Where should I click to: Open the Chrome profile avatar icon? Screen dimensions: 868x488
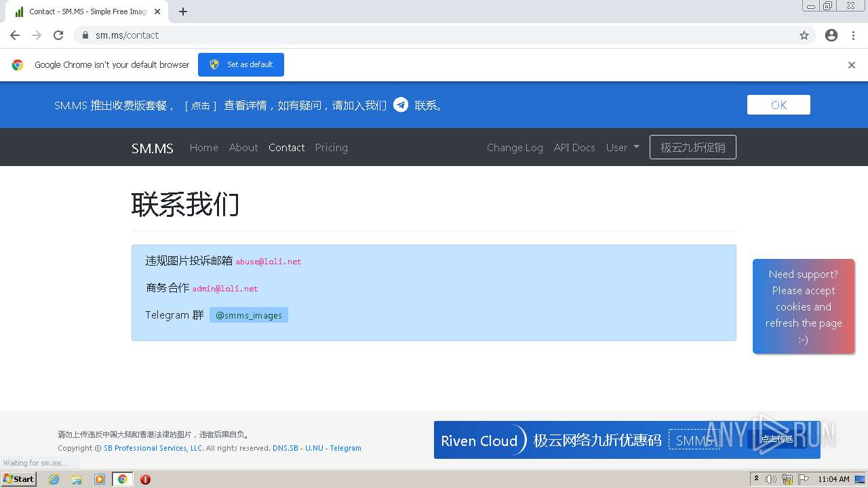point(831,35)
